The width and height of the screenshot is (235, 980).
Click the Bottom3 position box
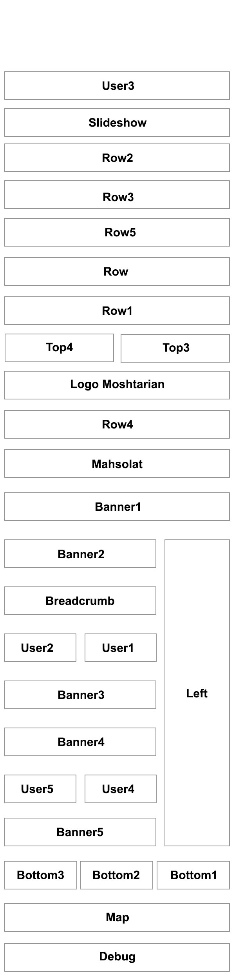click(40, 875)
